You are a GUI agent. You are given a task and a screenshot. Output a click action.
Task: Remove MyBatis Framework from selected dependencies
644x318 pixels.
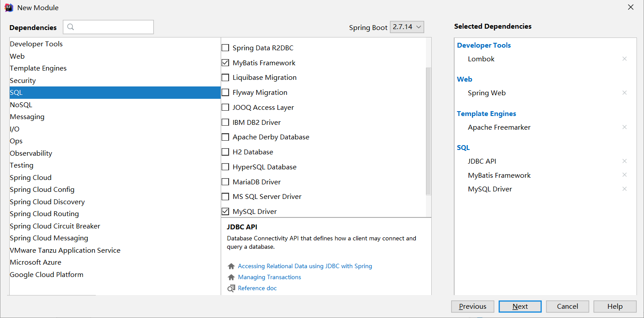pos(624,175)
